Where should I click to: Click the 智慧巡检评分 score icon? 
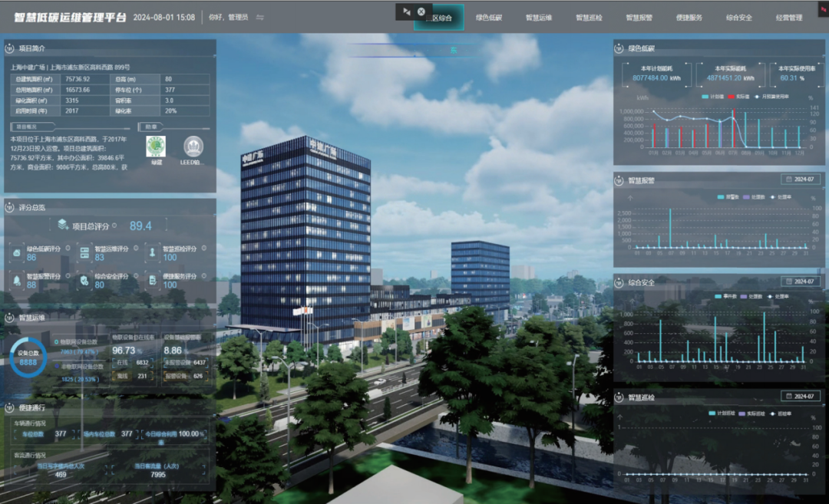(x=153, y=252)
